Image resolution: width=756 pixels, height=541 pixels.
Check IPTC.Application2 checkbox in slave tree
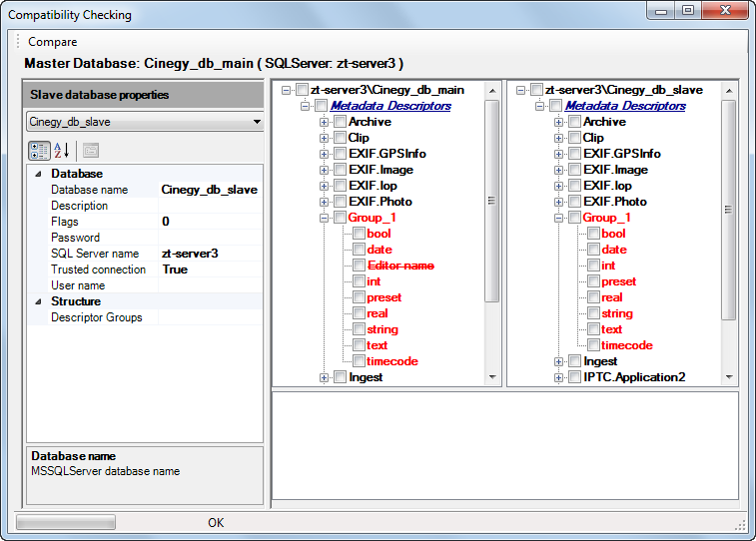574,377
